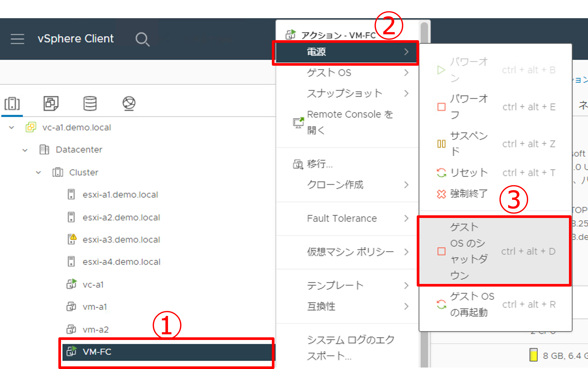The height and width of the screenshot is (369, 588).
Task: Click the search magnifier icon
Action: point(143,39)
